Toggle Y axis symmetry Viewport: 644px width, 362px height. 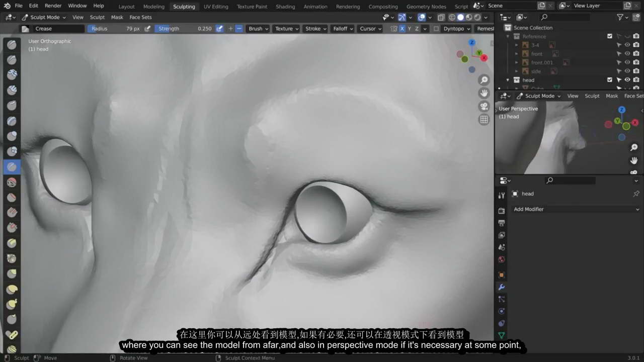pyautogui.click(x=410, y=29)
